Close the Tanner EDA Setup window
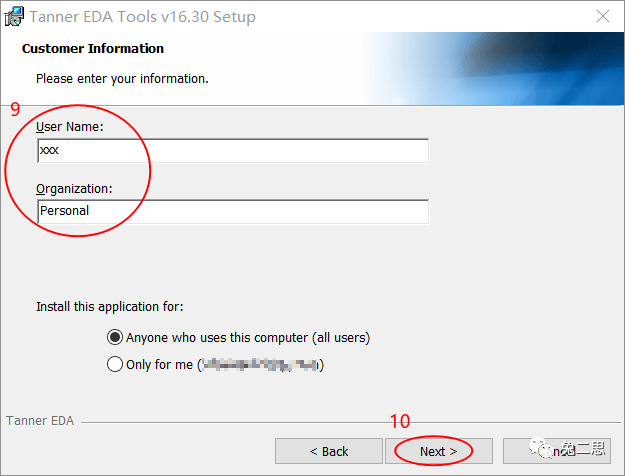This screenshot has height=476, width=625. [602, 17]
